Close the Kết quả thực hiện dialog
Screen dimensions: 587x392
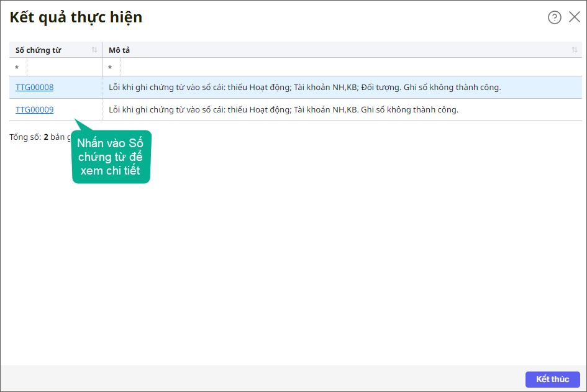coord(575,17)
